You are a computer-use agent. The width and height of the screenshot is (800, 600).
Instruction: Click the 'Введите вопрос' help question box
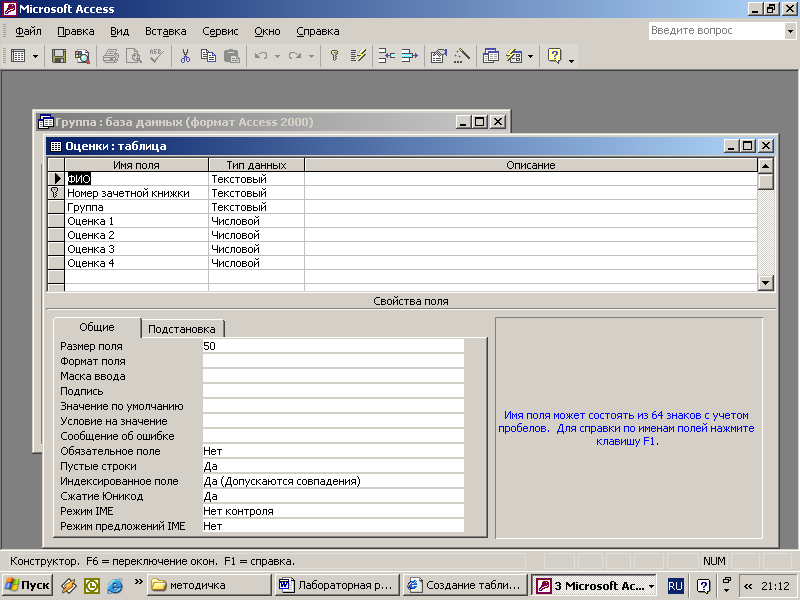[716, 31]
